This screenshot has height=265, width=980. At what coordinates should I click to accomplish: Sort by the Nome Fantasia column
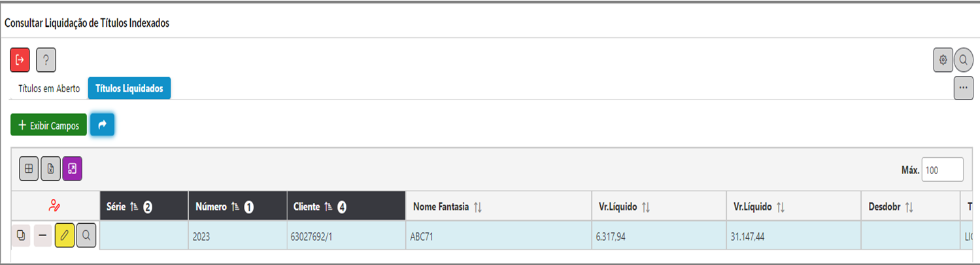click(x=448, y=207)
